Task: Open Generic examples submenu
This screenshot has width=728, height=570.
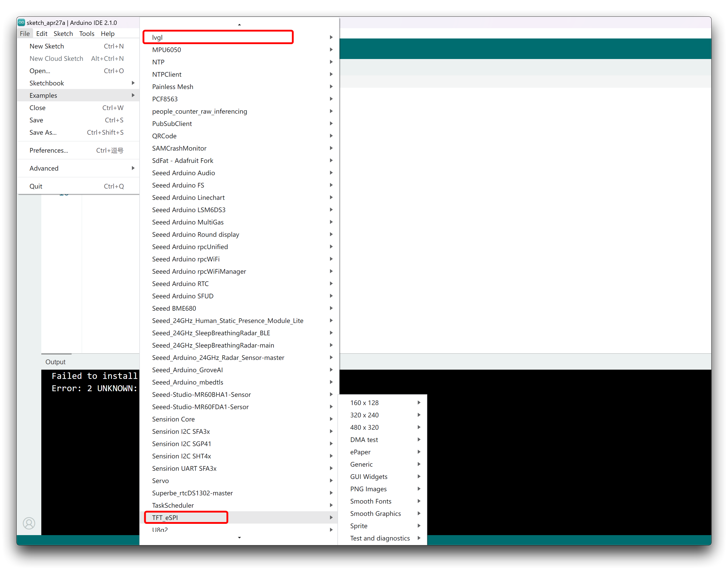Action: click(383, 464)
